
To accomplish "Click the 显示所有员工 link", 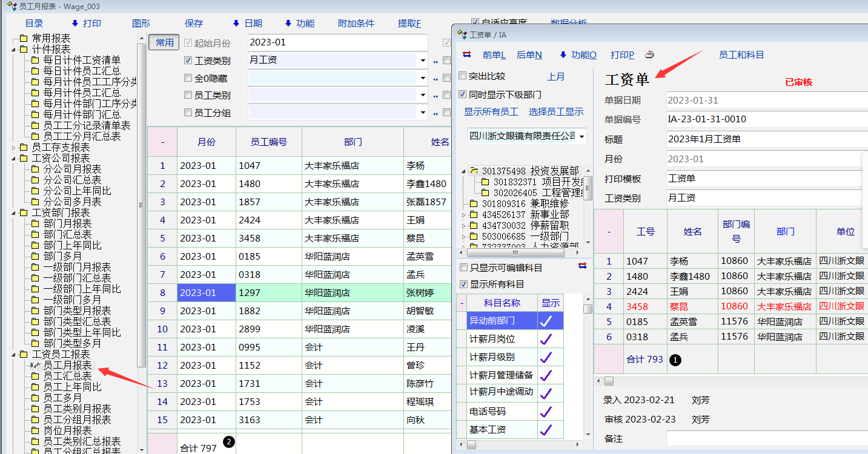I will tap(491, 112).
